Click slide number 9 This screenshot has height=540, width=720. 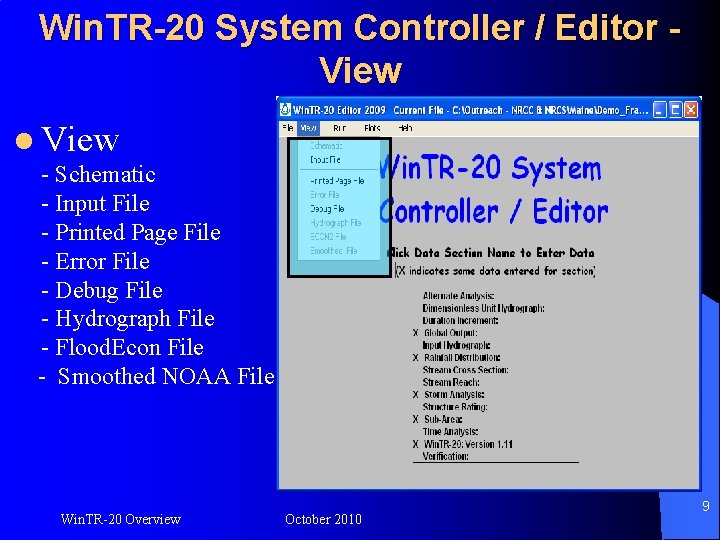click(x=706, y=506)
